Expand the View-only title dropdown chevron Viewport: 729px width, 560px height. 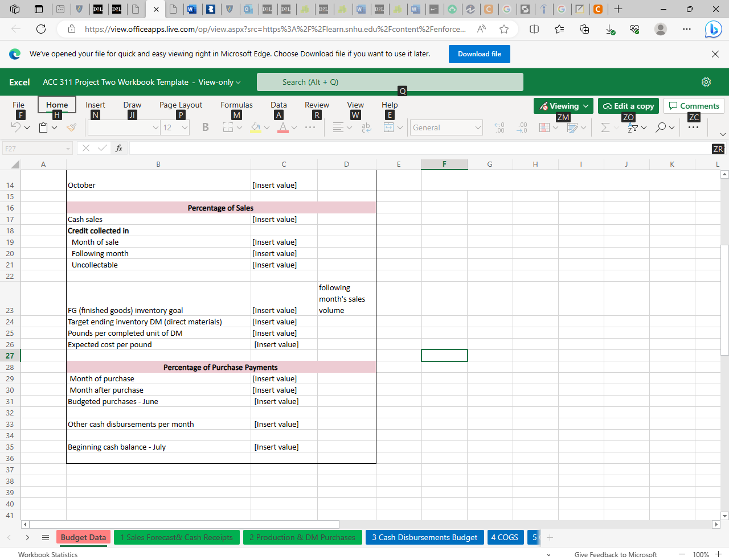[238, 83]
